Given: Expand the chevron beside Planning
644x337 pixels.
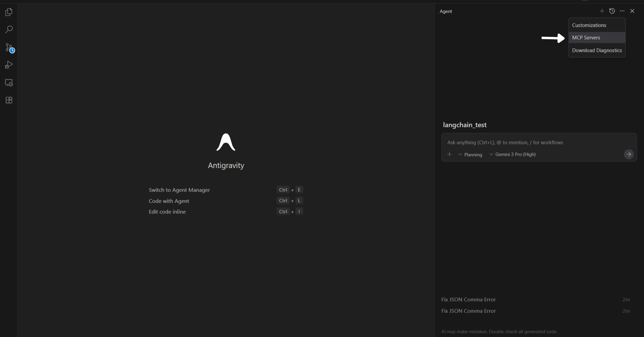Looking at the screenshot, I should click(x=460, y=154).
